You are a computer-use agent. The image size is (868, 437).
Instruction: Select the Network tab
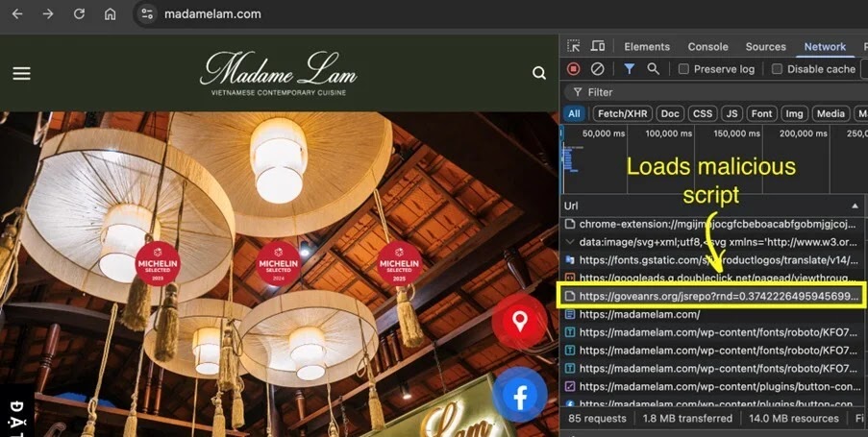click(x=825, y=47)
